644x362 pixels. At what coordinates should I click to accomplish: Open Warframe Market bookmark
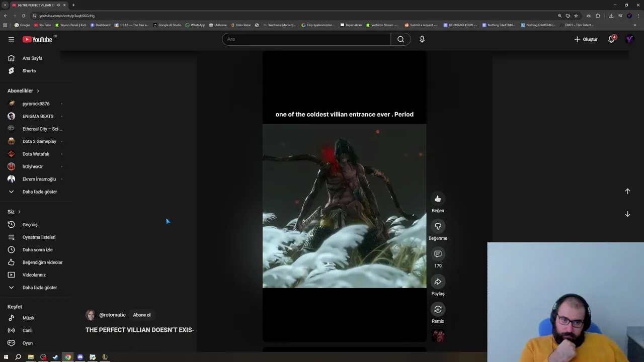[279, 25]
